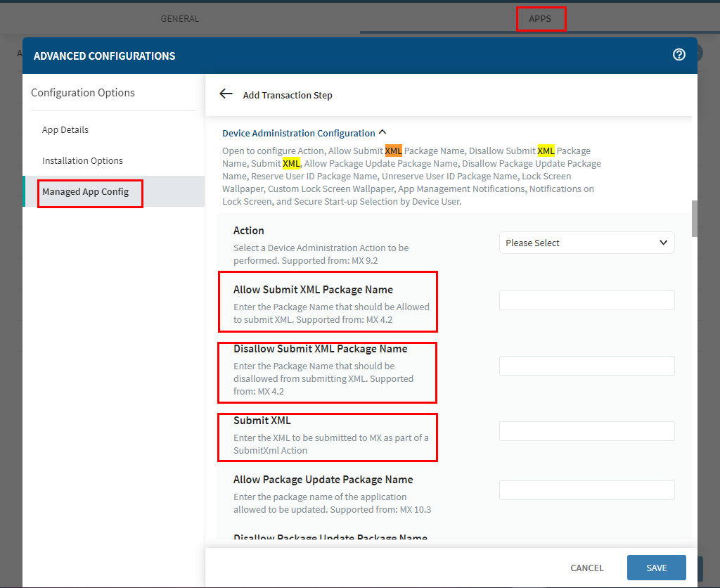Click the Allow Package Update Package Name field

point(586,490)
